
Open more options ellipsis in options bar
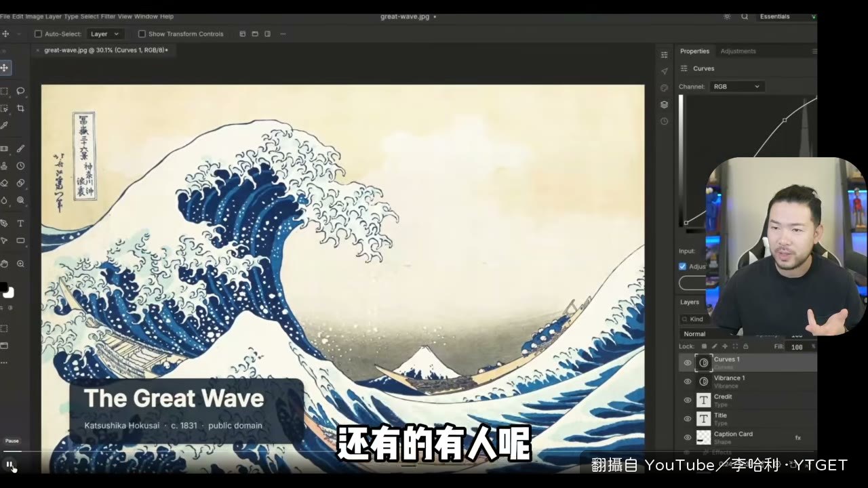click(x=283, y=34)
